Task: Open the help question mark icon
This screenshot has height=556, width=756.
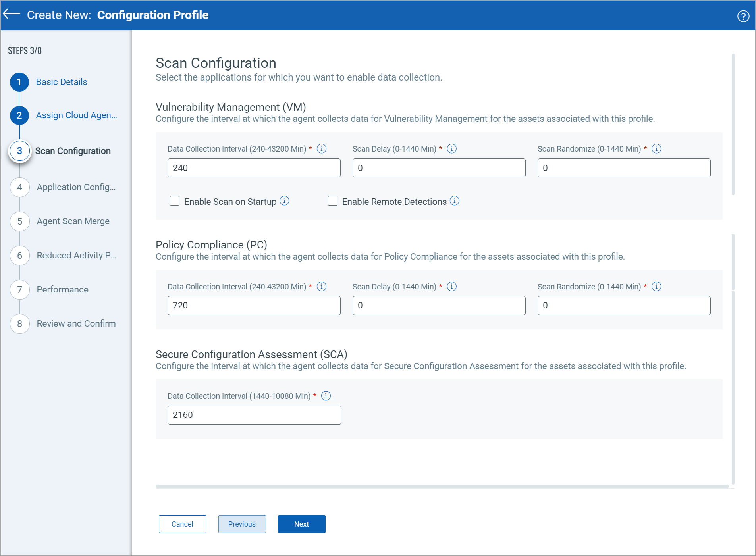Action: tap(743, 16)
